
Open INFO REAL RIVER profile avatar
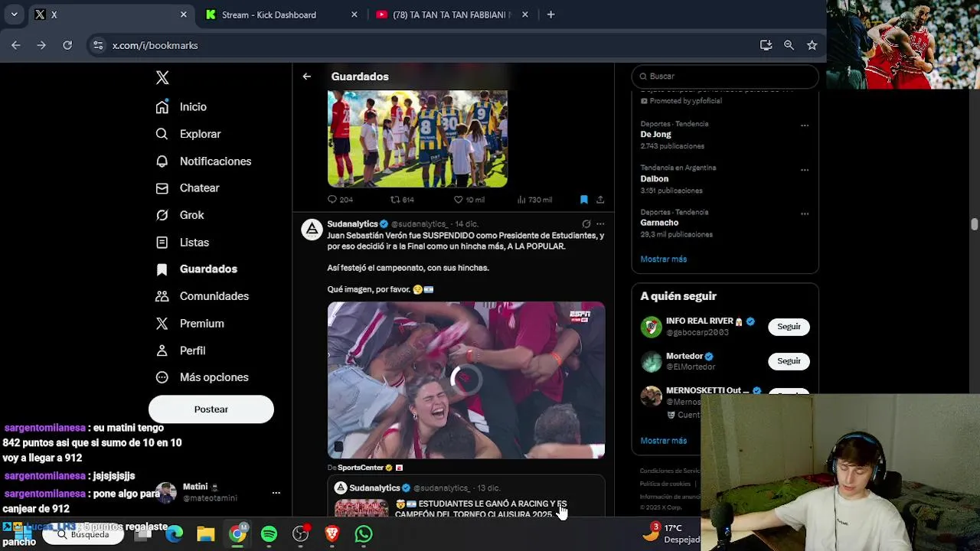click(x=651, y=327)
